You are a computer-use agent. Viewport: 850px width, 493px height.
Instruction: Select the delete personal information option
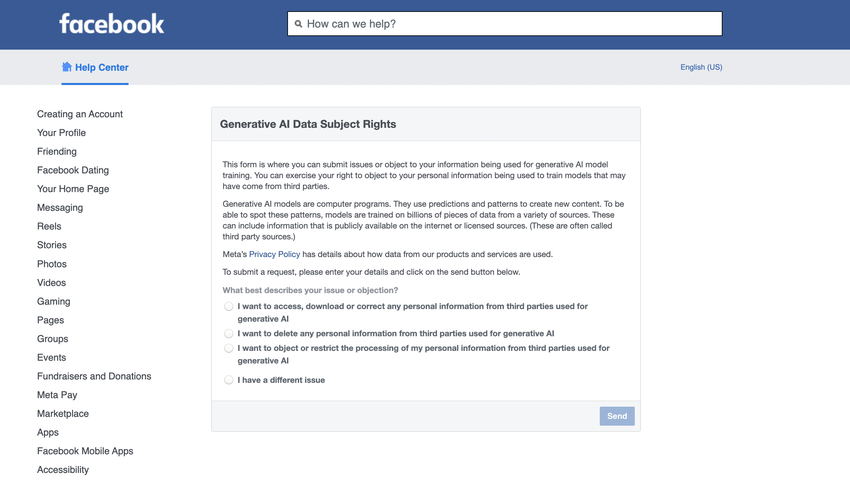click(x=229, y=334)
